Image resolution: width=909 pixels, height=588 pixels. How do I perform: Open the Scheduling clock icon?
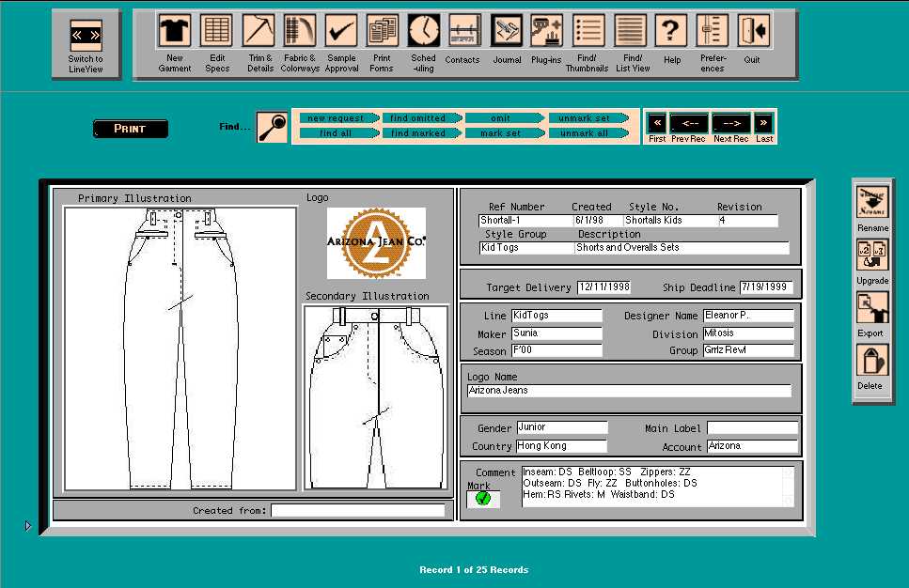click(x=424, y=31)
